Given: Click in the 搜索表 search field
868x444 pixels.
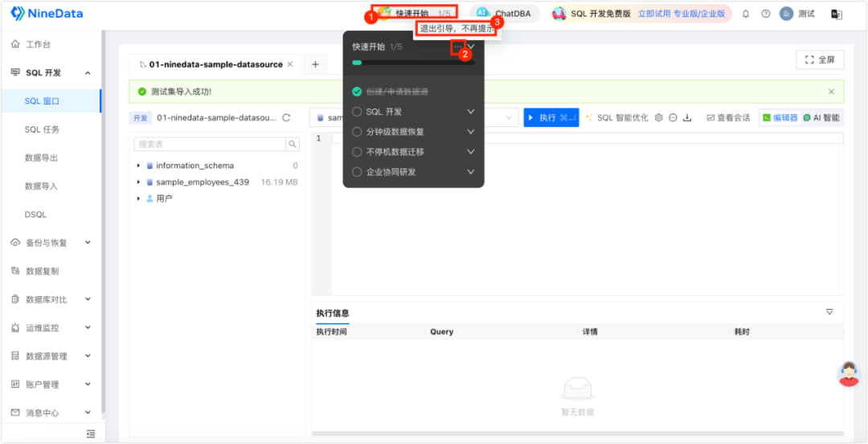Looking at the screenshot, I should click(210, 144).
